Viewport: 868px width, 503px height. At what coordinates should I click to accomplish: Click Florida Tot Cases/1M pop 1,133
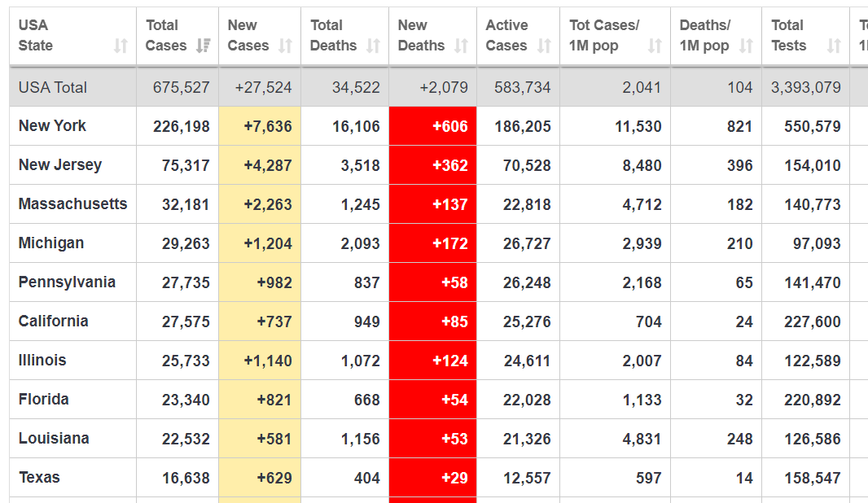point(642,400)
